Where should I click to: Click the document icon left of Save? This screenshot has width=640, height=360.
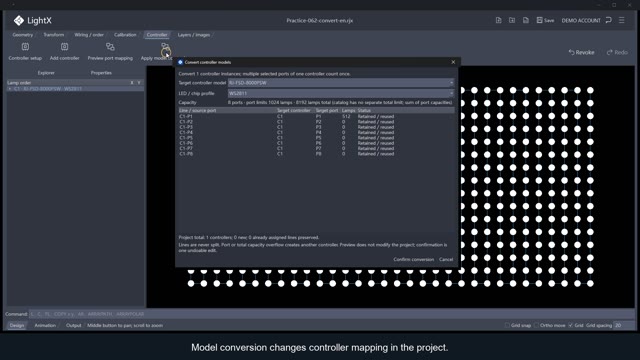point(526,20)
